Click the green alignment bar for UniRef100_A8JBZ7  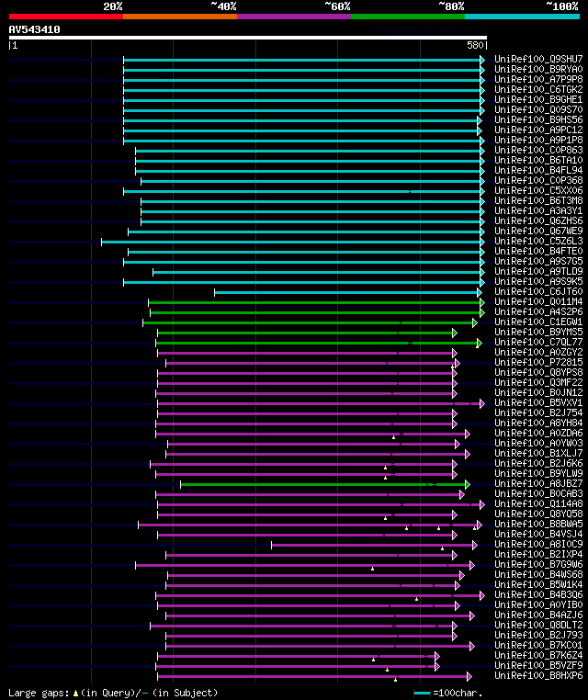(325, 484)
